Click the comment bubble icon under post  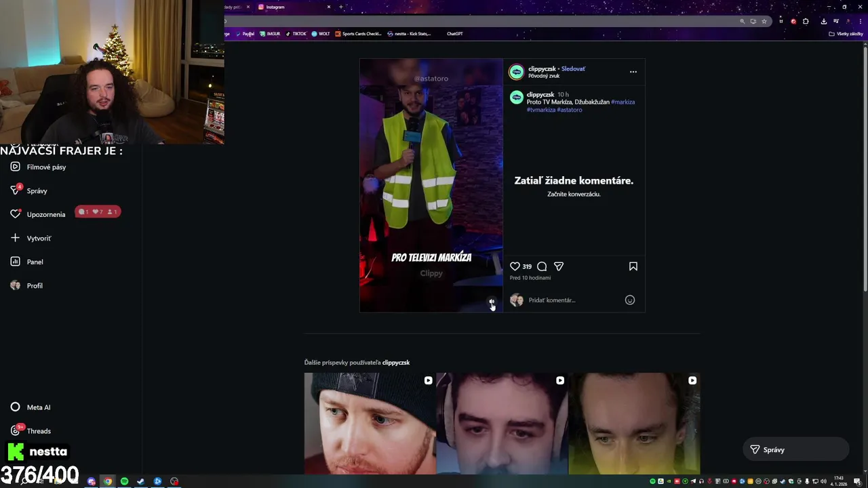(x=542, y=266)
